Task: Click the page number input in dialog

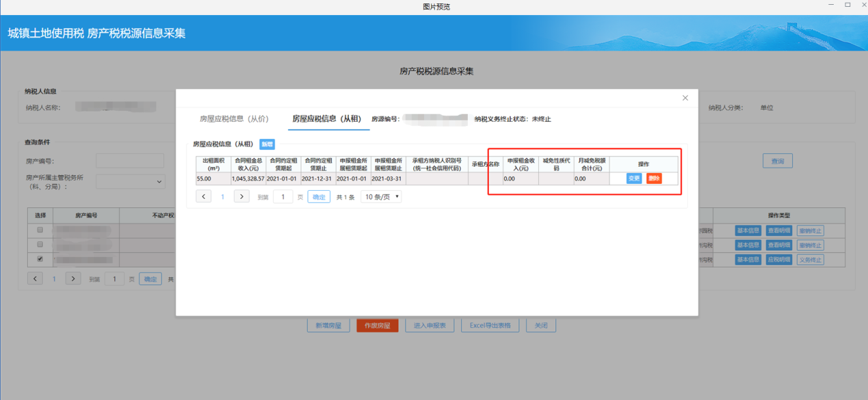Action: coord(282,196)
